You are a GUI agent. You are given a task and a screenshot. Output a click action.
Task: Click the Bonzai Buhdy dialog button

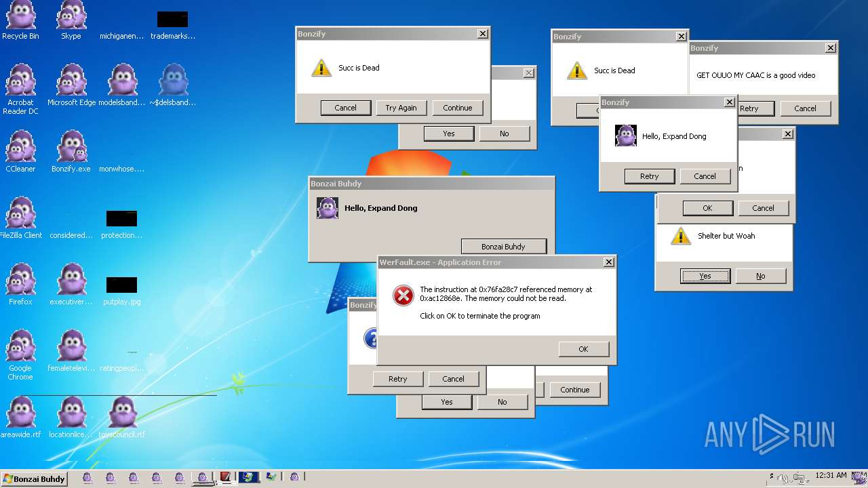503,247
